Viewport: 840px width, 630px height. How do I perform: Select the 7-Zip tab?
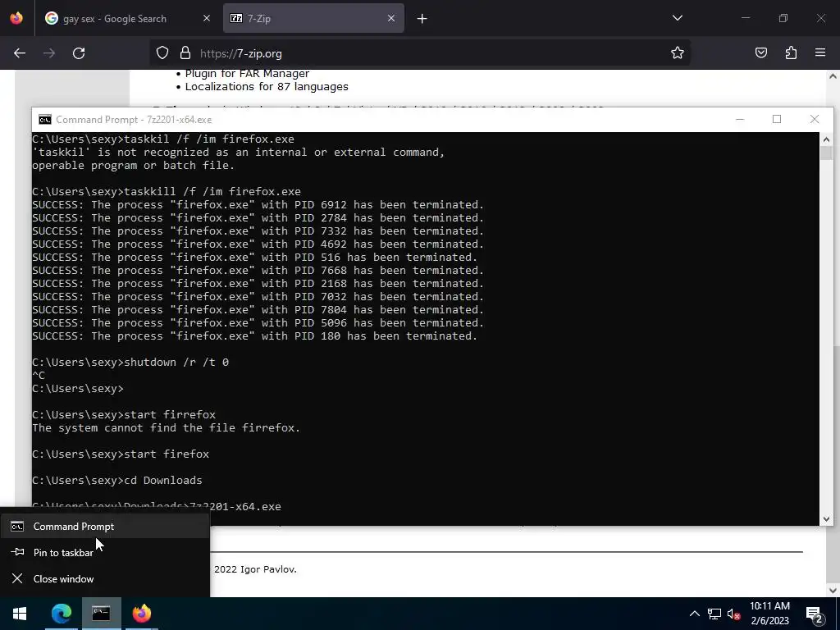(313, 19)
